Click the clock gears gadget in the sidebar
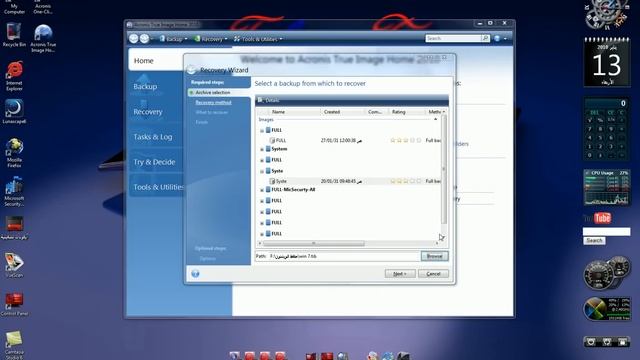Image resolution: width=640 pixels, height=360 pixels. click(x=607, y=14)
